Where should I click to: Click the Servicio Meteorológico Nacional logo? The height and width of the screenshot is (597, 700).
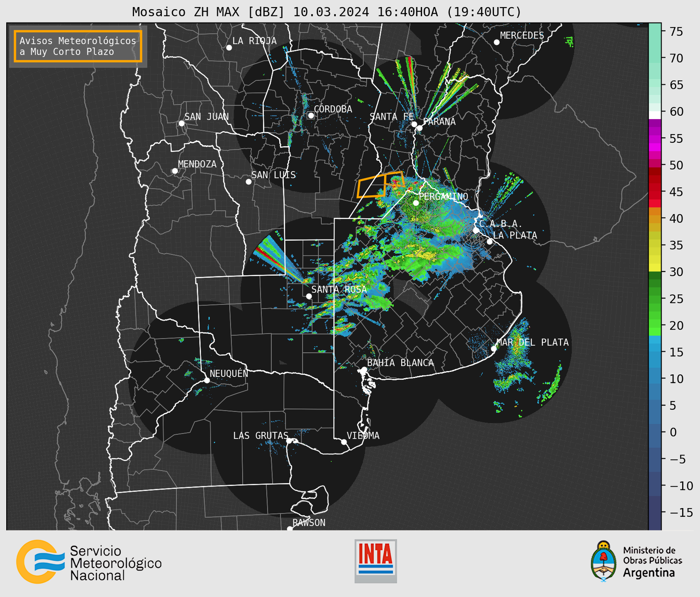[89, 562]
